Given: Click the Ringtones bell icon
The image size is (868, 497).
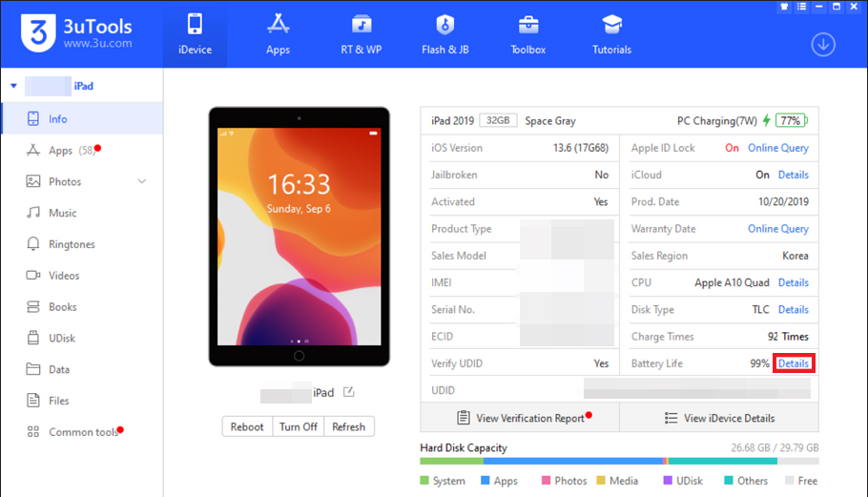Looking at the screenshot, I should [x=33, y=244].
